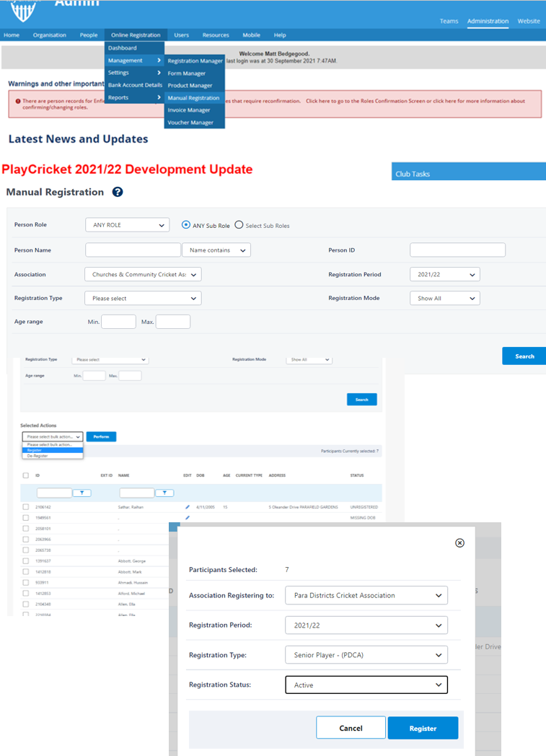Select checkbox for Abbott, George row
Screen dimensions: 546x756
click(x=25, y=561)
